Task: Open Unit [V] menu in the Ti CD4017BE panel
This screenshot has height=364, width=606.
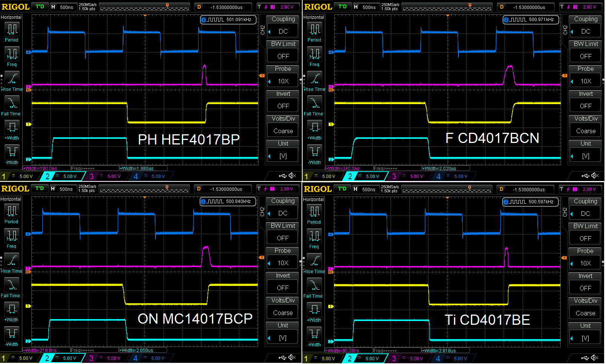Action: click(585, 333)
